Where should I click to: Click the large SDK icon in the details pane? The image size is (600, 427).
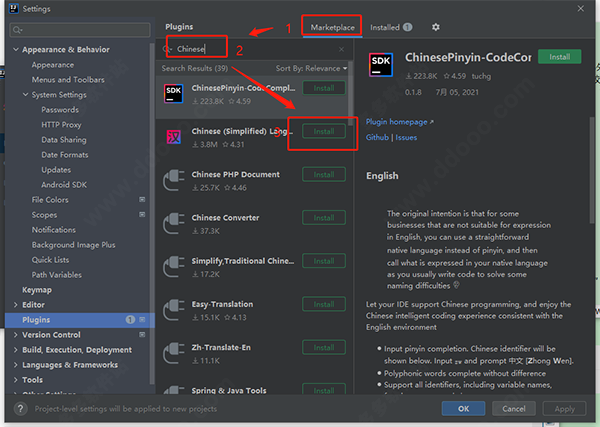click(381, 65)
